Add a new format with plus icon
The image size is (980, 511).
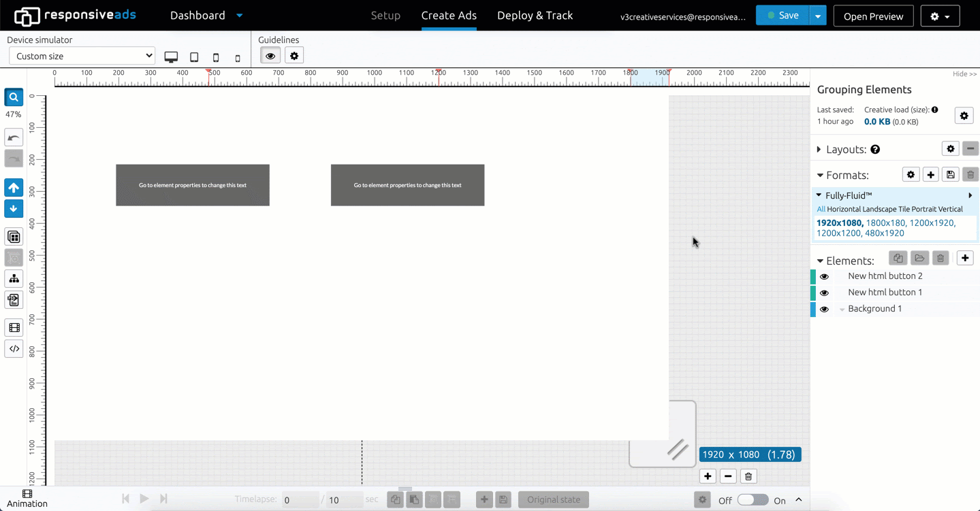[x=931, y=175]
